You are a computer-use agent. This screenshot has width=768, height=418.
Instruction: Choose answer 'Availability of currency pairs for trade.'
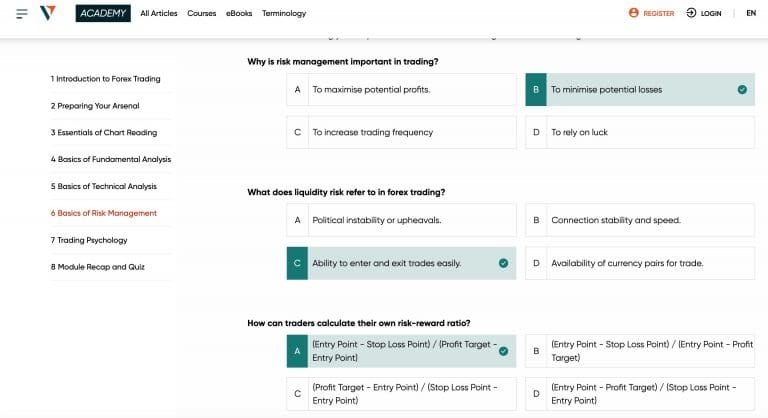[640, 263]
